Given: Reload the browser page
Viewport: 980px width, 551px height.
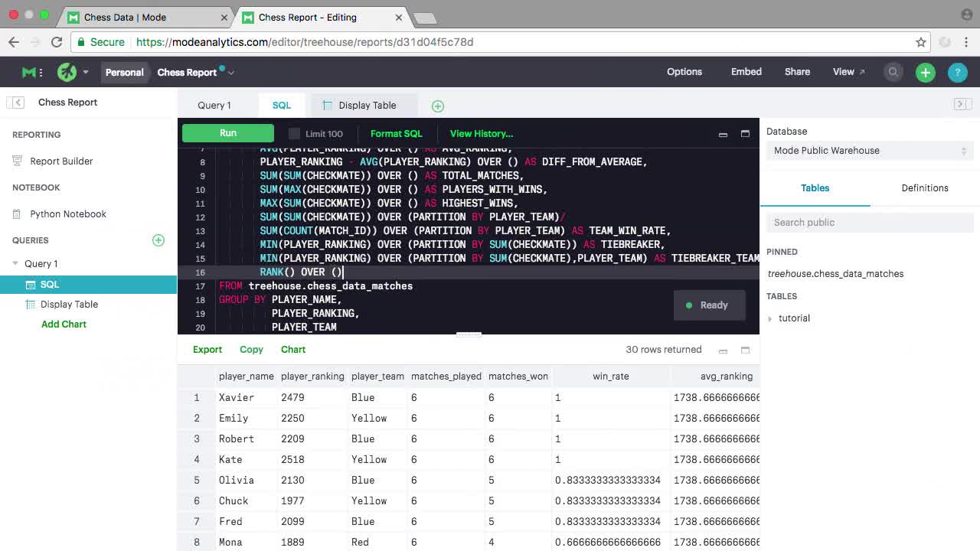Looking at the screenshot, I should 57,42.
